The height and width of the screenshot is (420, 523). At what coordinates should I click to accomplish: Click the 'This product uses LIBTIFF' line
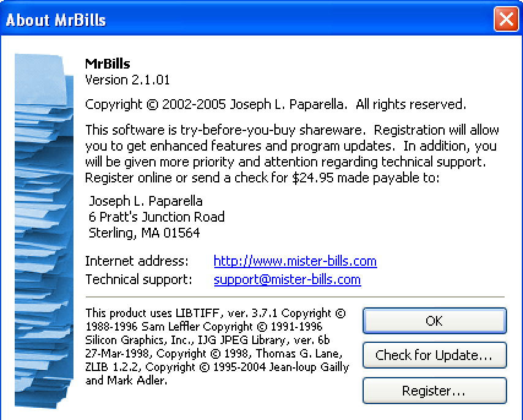[216, 313]
